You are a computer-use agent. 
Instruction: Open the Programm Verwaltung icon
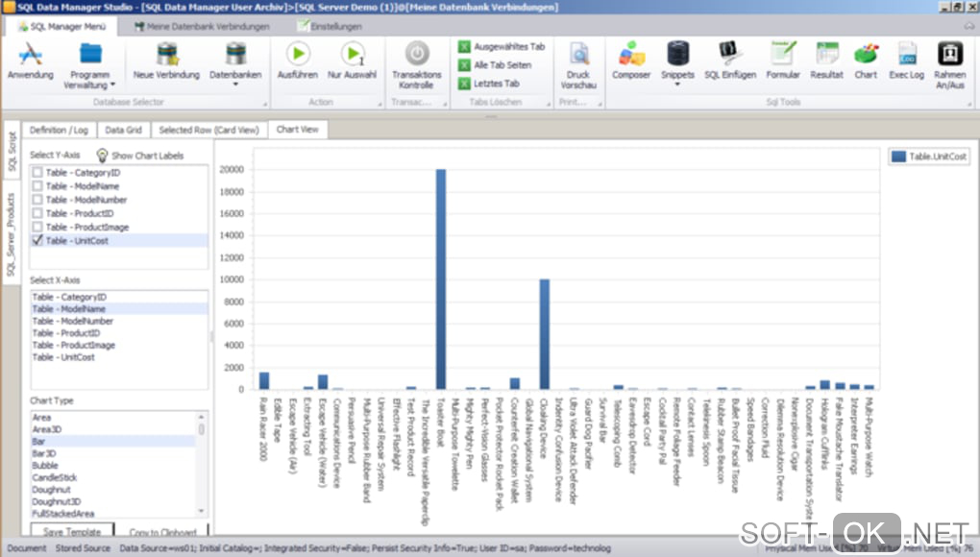pos(90,54)
